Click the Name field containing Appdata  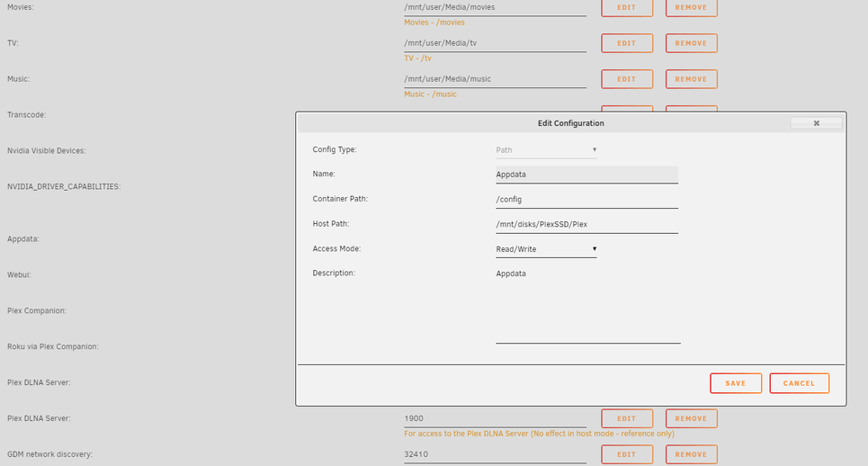[x=586, y=175]
